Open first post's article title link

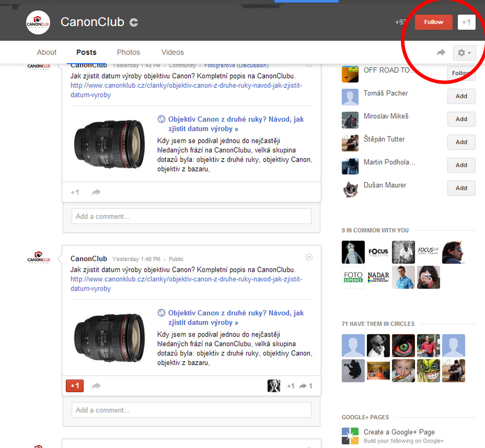point(236,124)
